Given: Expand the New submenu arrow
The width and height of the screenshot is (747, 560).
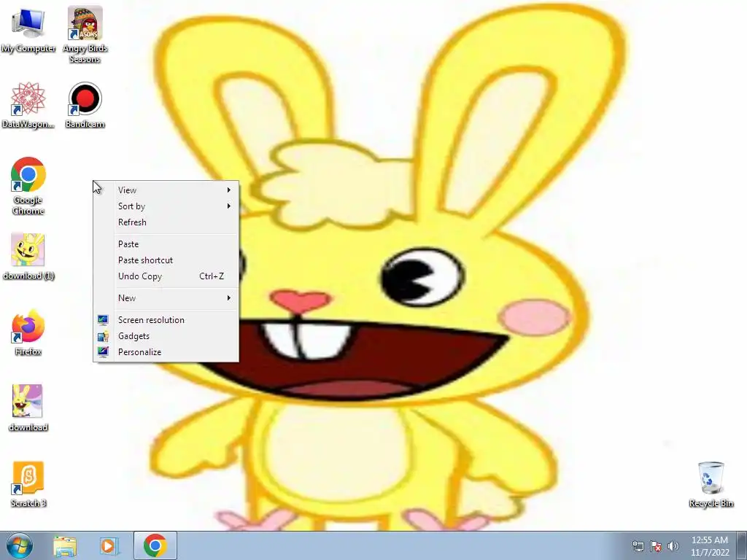Looking at the screenshot, I should point(229,298).
